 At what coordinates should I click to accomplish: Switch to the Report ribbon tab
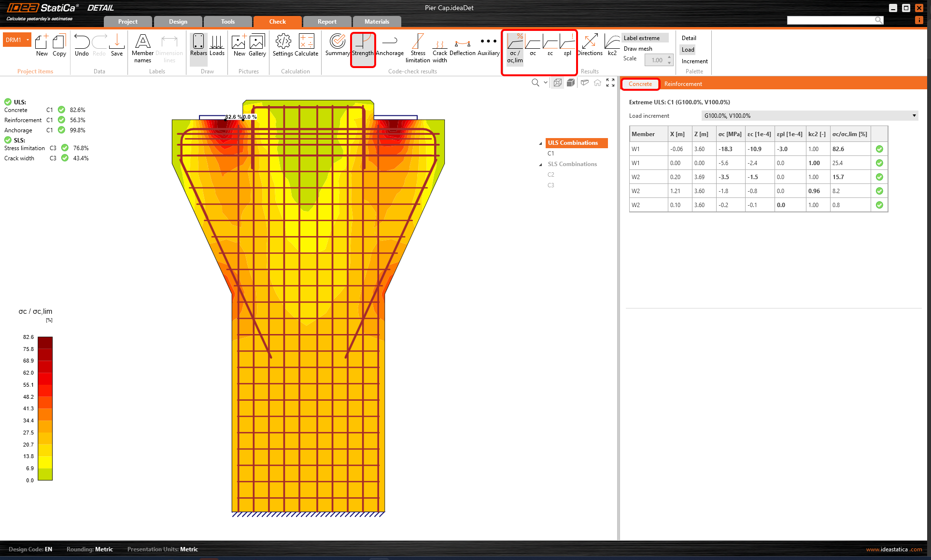[x=327, y=22]
